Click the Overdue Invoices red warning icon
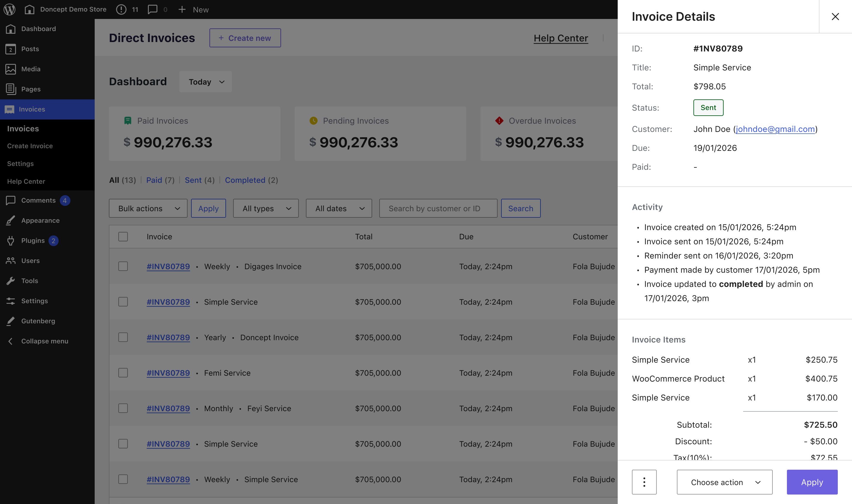This screenshot has height=504, width=852. click(x=499, y=121)
